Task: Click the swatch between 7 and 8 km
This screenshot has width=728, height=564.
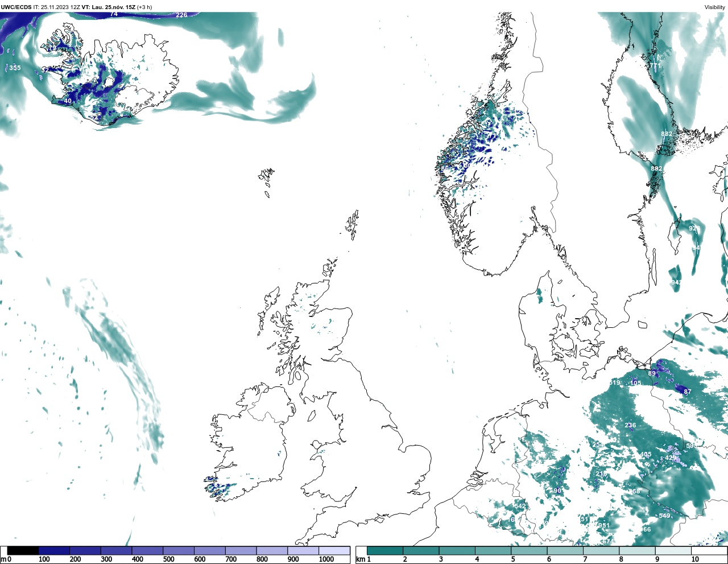Action: pyautogui.click(x=601, y=550)
